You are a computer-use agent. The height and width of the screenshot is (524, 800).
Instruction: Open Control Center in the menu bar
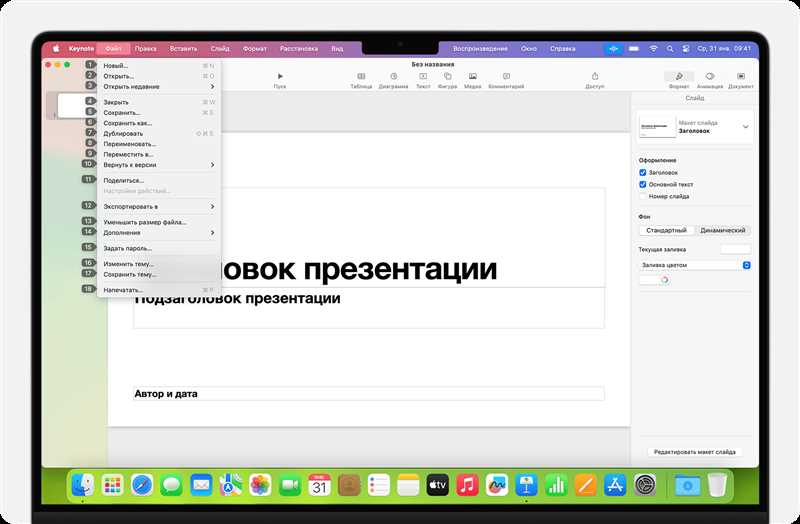click(x=686, y=48)
